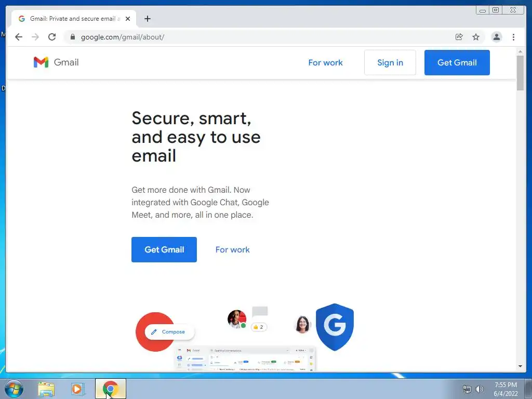Screen dimensions: 532x399
Task: Share this page using the share icon
Action: pyautogui.click(x=459, y=37)
